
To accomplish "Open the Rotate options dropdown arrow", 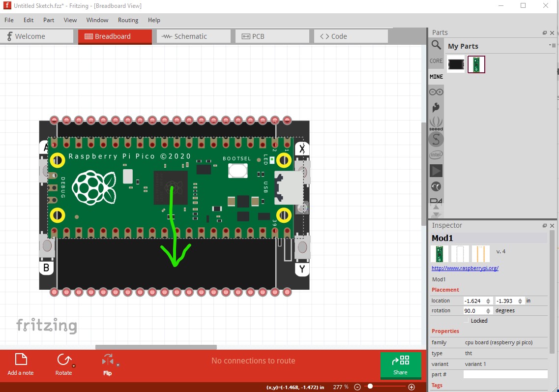I will tap(74, 366).
